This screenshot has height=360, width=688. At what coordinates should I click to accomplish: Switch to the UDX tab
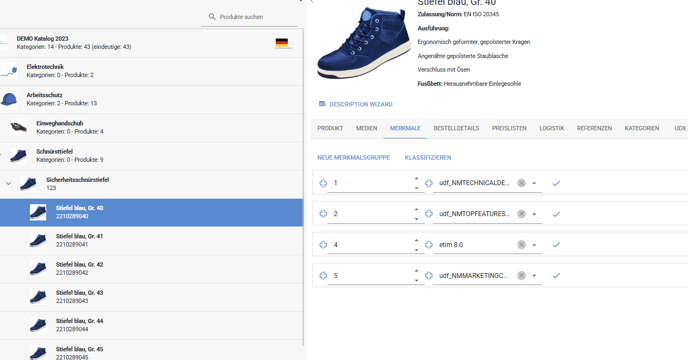click(x=680, y=128)
